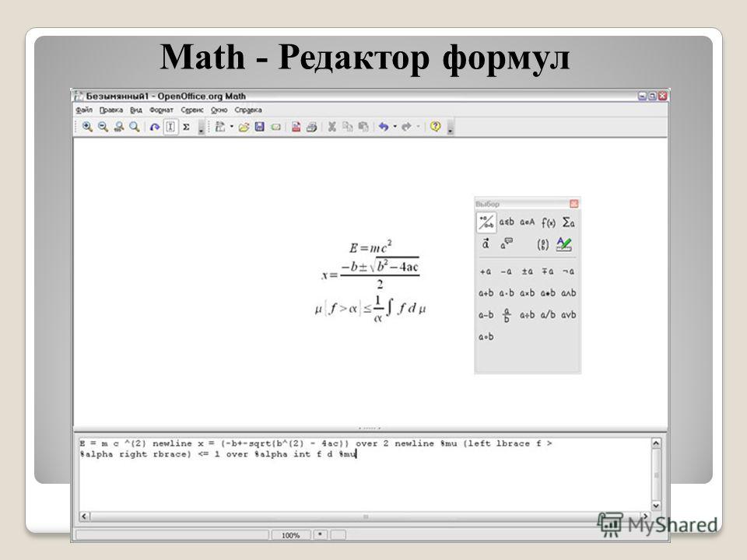Select the Operators category (Σa)

point(568,222)
